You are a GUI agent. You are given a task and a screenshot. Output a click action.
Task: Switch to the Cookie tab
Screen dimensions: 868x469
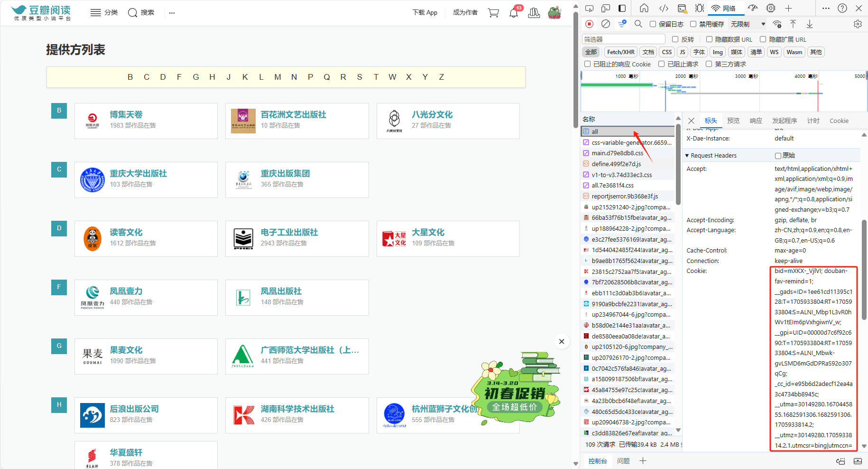(839, 121)
